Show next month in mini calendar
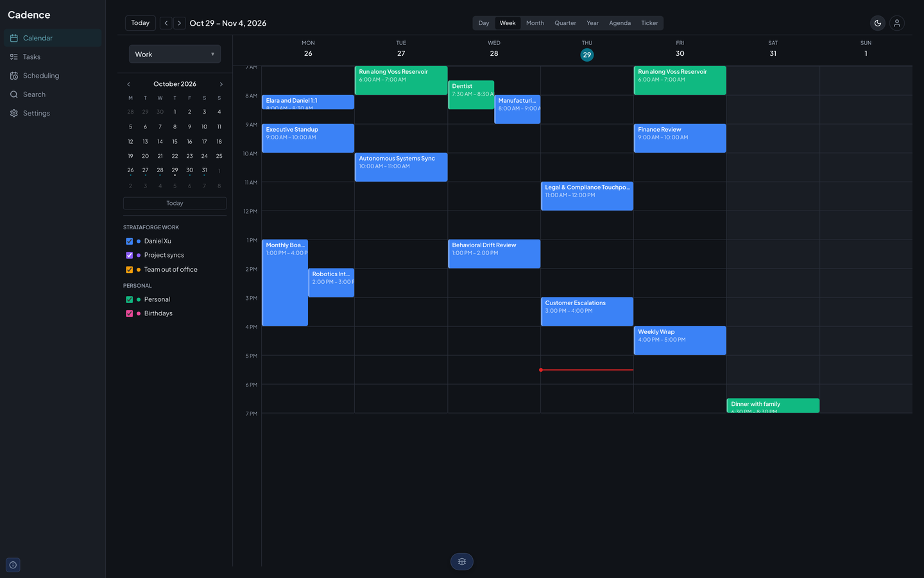The image size is (924, 578). pyautogui.click(x=221, y=84)
